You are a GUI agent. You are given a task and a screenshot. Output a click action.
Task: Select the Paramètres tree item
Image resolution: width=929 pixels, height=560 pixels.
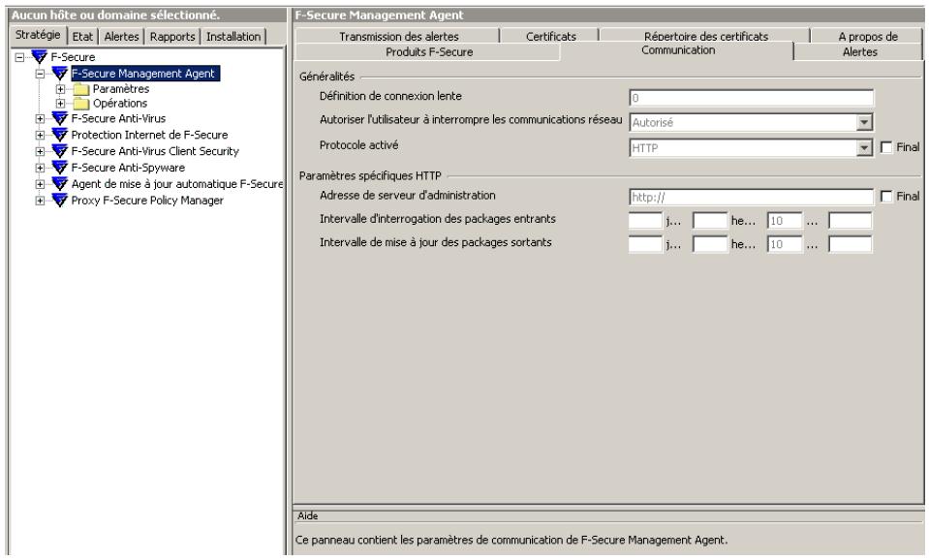121,89
